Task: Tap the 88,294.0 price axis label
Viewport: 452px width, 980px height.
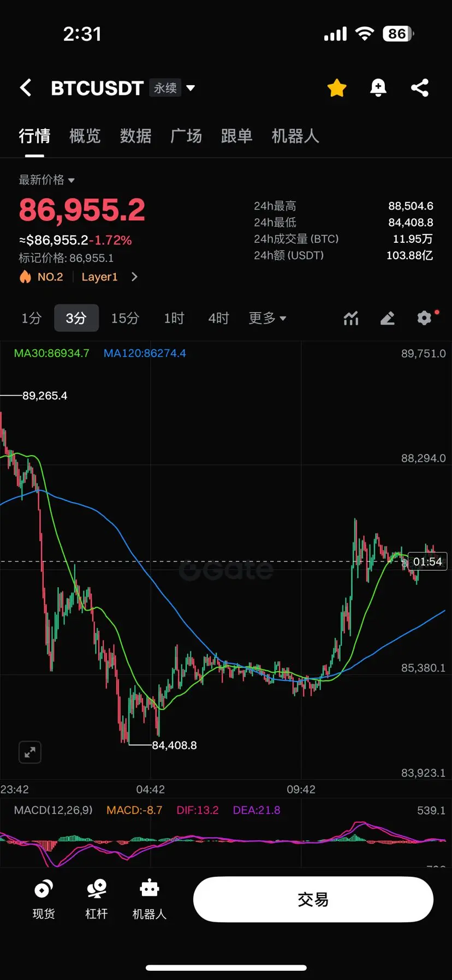Action: pyautogui.click(x=424, y=458)
